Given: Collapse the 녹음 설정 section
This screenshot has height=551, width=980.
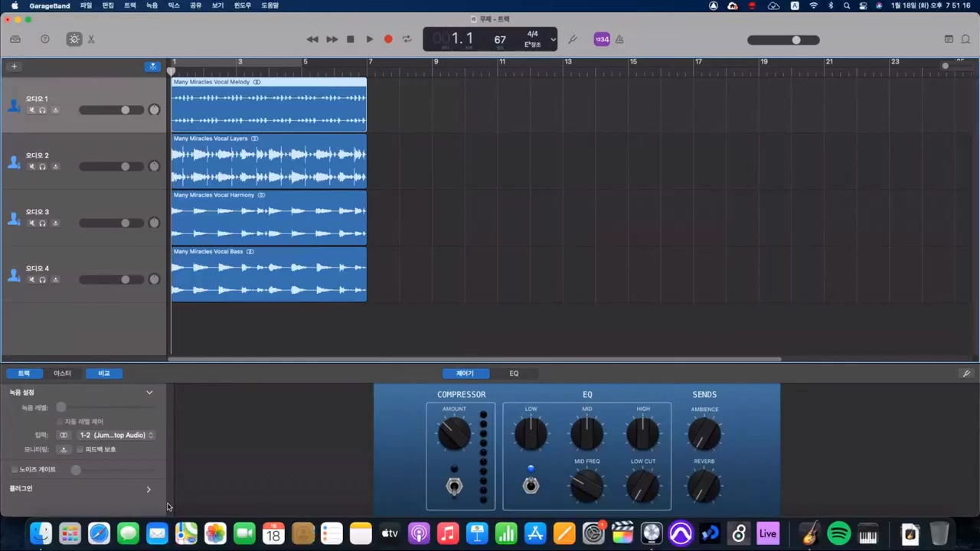Looking at the screenshot, I should (x=149, y=392).
